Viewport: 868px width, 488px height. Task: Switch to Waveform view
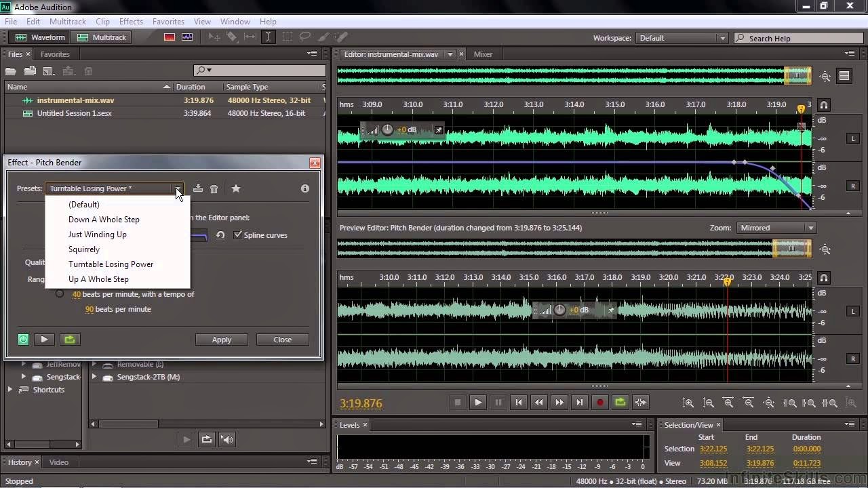40,37
